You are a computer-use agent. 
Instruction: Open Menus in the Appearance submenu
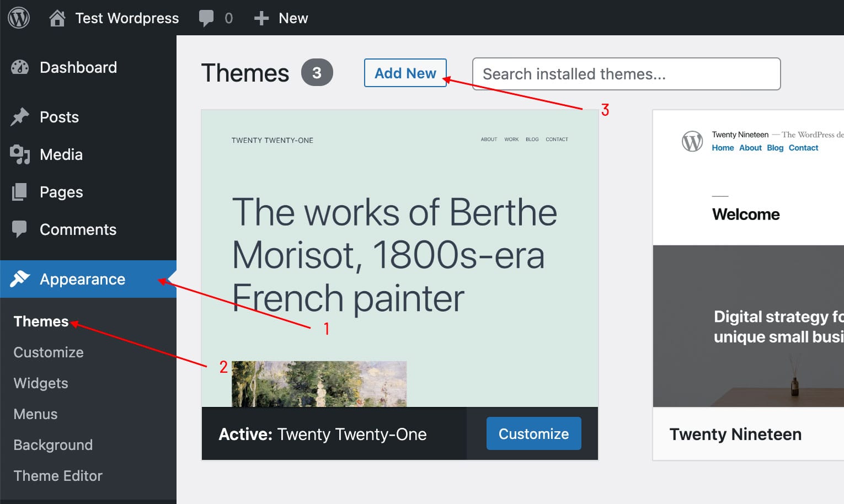pos(35,414)
